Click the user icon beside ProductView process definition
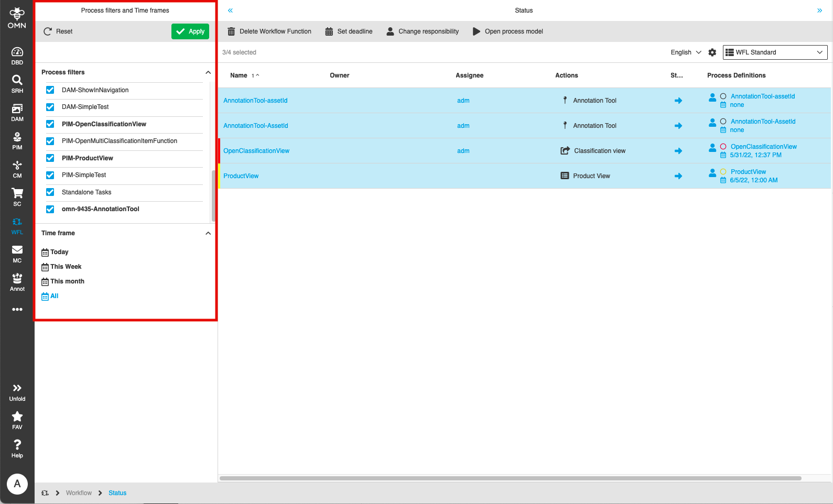The image size is (833, 504). (x=712, y=172)
